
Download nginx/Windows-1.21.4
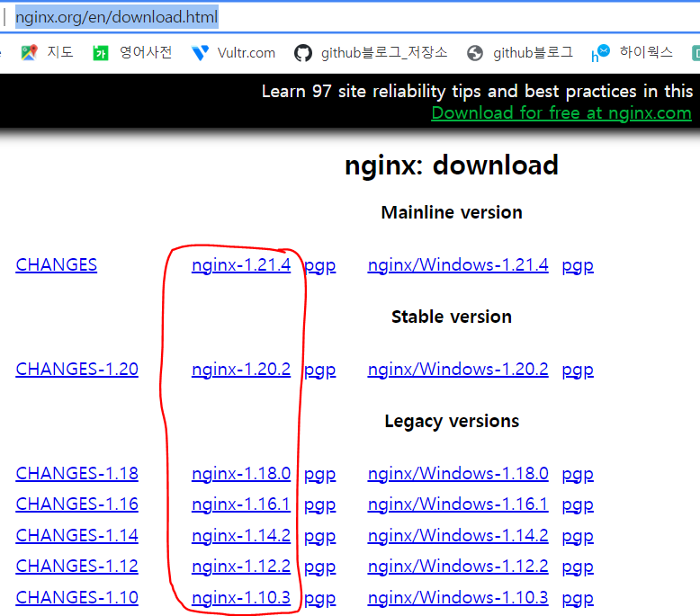458,265
